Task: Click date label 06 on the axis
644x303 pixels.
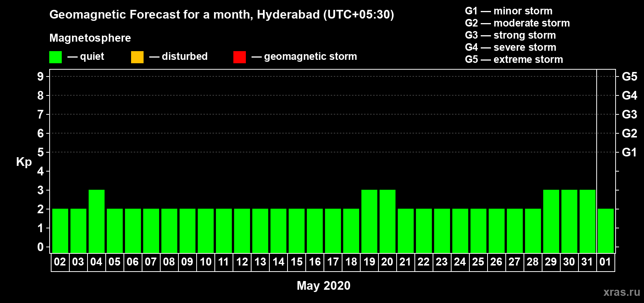Action: click(133, 262)
